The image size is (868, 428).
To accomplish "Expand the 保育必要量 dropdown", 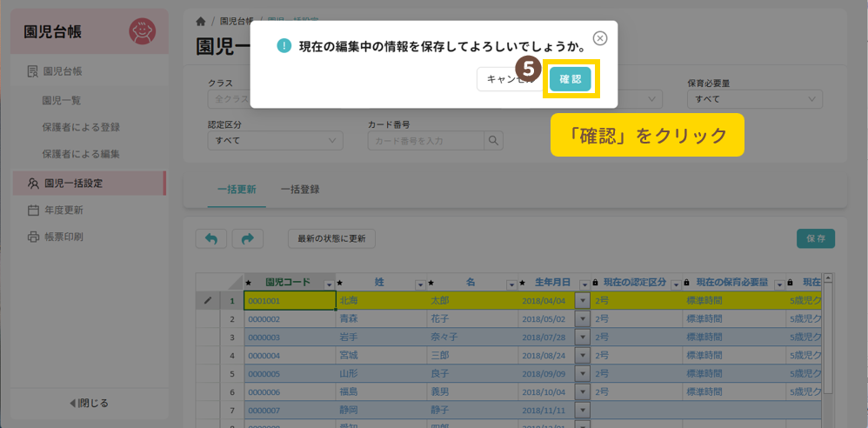I will point(754,99).
